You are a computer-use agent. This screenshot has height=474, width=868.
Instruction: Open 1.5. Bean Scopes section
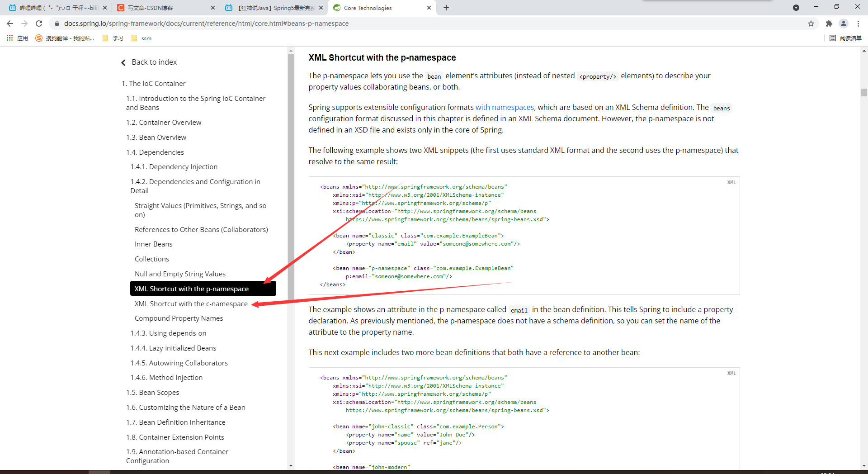click(152, 392)
